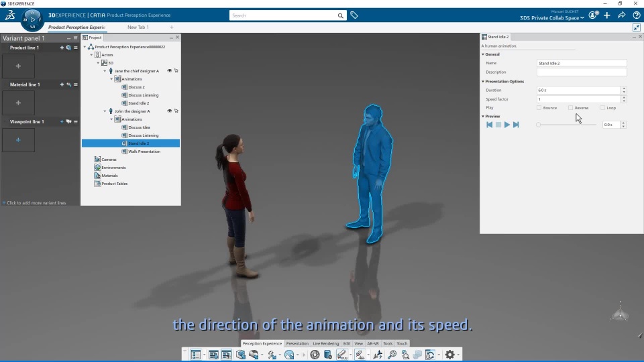The width and height of the screenshot is (644, 362).
Task: Enable the Reverse checkbox
Action: click(570, 108)
